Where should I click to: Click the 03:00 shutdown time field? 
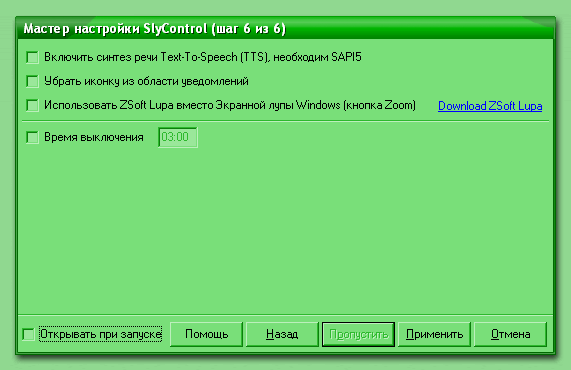[x=178, y=137]
